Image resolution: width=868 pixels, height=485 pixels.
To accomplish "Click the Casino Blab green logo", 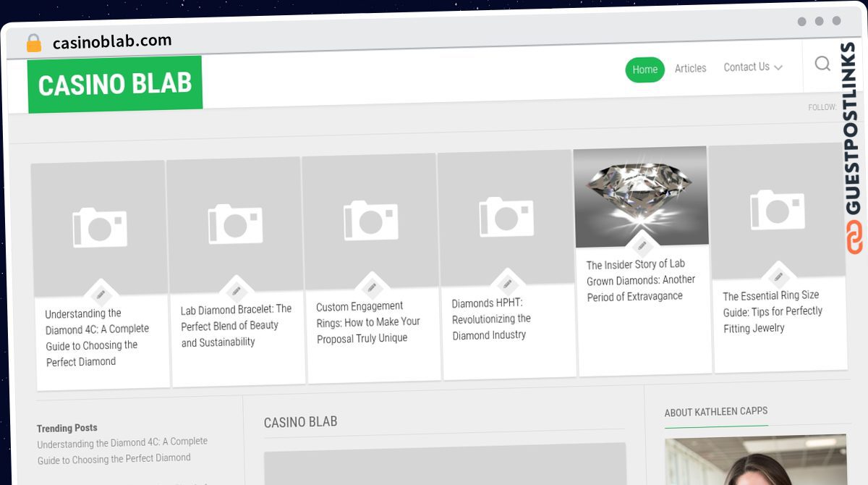I will click(x=115, y=84).
